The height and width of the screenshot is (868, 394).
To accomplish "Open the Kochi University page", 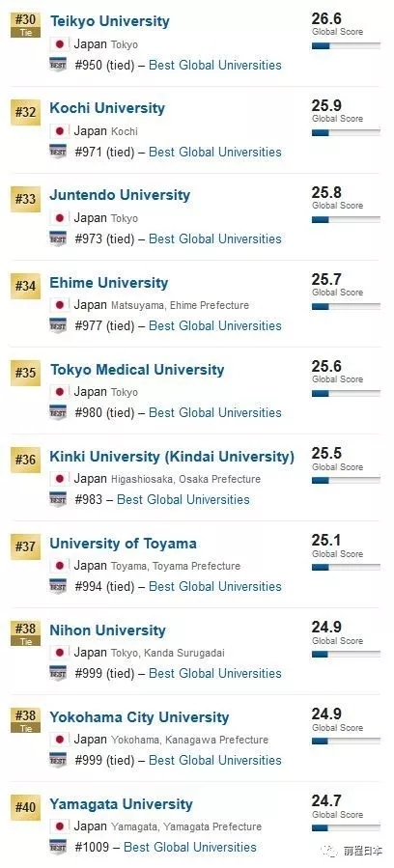I will coord(107,108).
